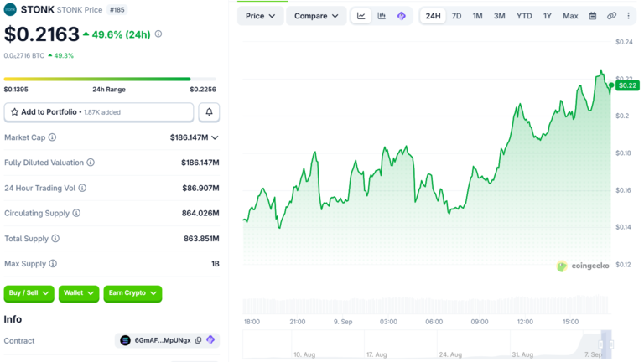644x362 pixels.
Task: Click the 24h Range progress bar
Action: [x=110, y=79]
